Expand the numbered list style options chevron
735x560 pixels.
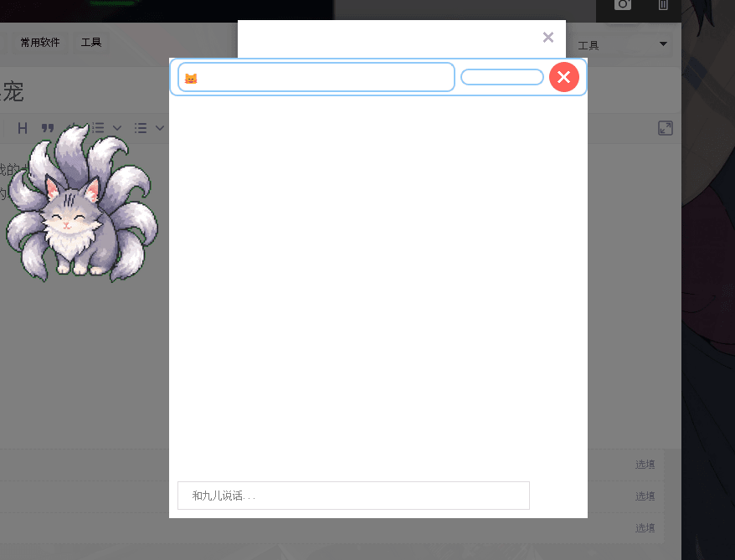117,128
